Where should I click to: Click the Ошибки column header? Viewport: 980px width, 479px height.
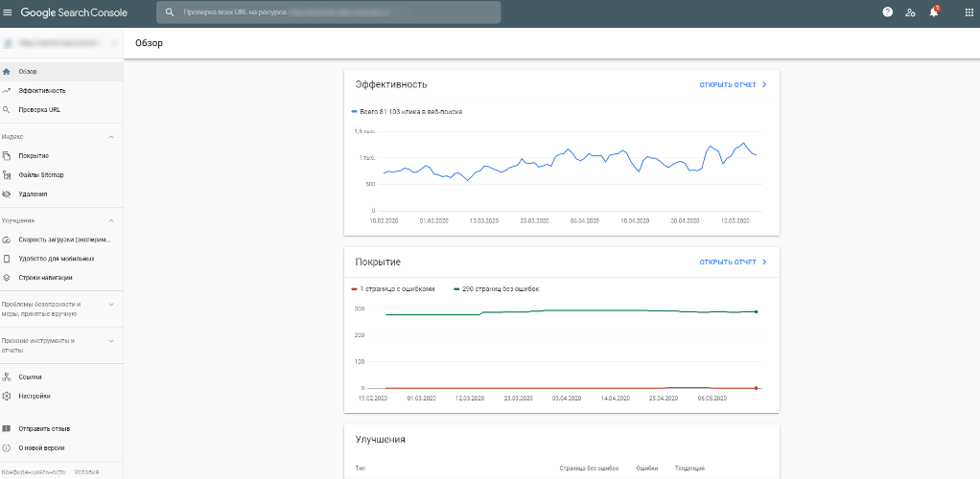click(647, 468)
